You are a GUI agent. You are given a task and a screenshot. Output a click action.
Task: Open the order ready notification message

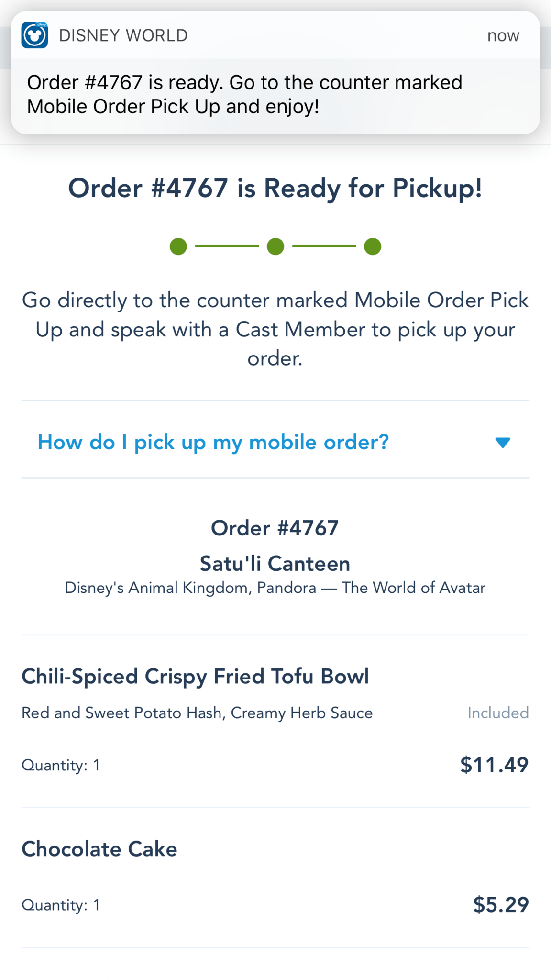point(244,95)
